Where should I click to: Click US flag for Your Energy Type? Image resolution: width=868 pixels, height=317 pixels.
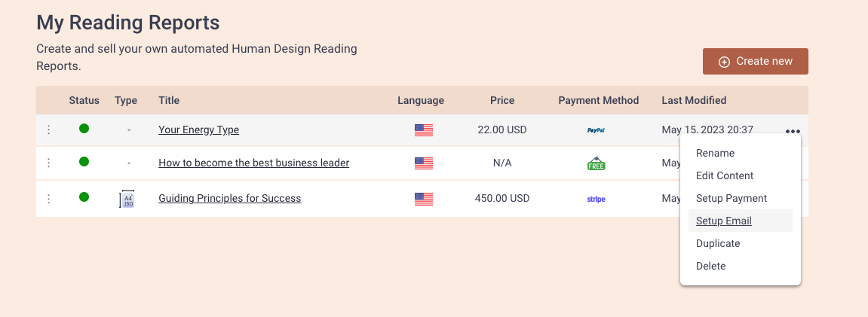[424, 130]
